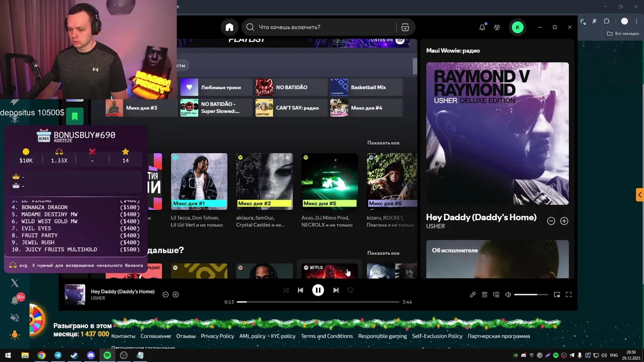This screenshot has height=362, width=644.
Task: Open the Raymond v Raymond album cover
Action: click(498, 133)
